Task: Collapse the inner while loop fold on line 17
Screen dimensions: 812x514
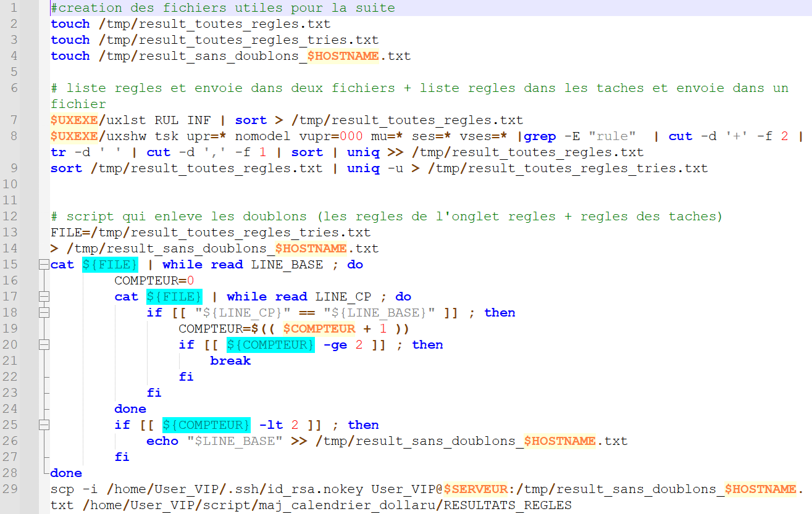Action: point(43,297)
